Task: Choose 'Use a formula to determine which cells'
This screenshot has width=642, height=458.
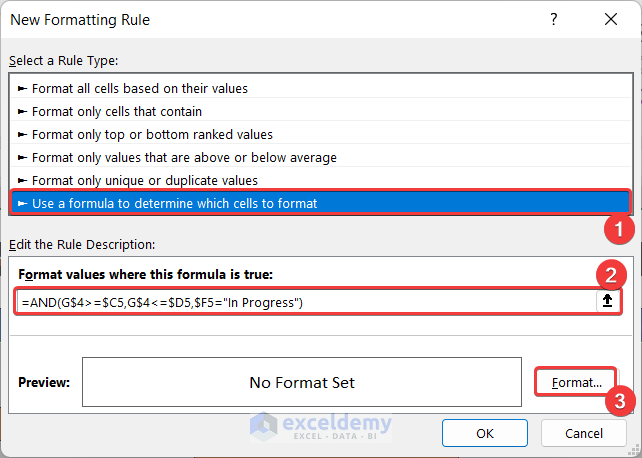Action: pos(174,203)
